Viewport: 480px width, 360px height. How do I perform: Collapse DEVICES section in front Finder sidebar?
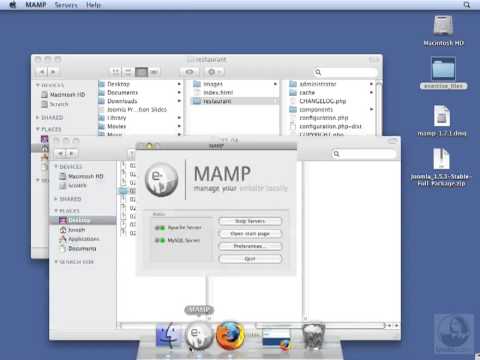(x=56, y=166)
